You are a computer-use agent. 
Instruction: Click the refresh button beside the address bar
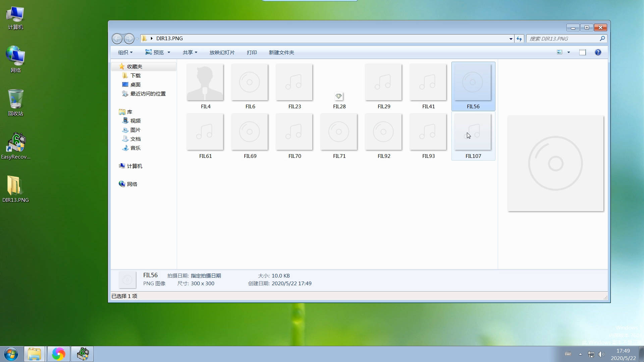coord(519,39)
